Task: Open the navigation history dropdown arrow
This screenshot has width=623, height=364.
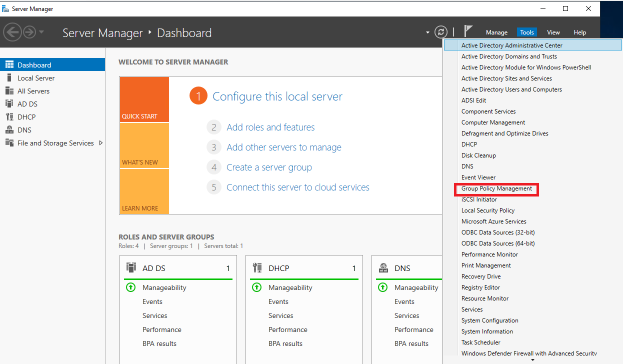Action: 41,32
